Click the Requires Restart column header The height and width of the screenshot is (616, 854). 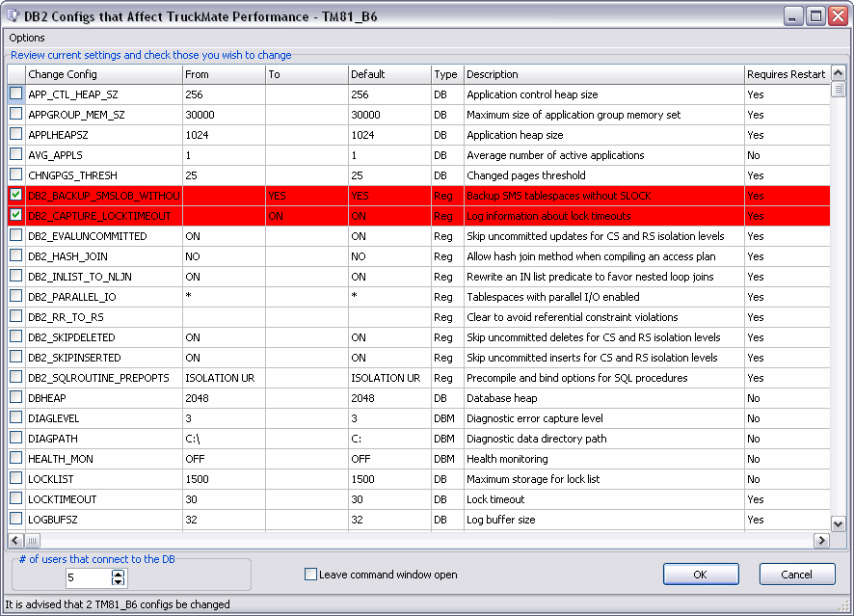(x=785, y=74)
